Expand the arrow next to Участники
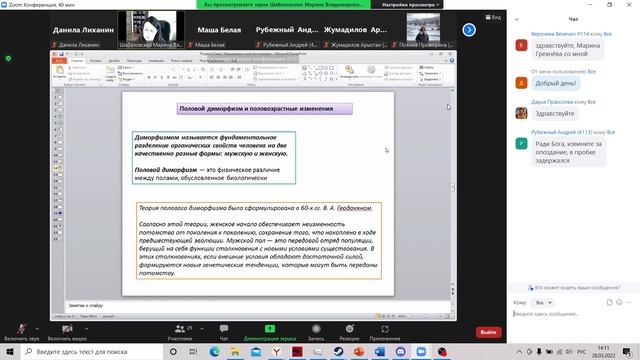Viewport: 640px width, 360px height. [x=202, y=328]
